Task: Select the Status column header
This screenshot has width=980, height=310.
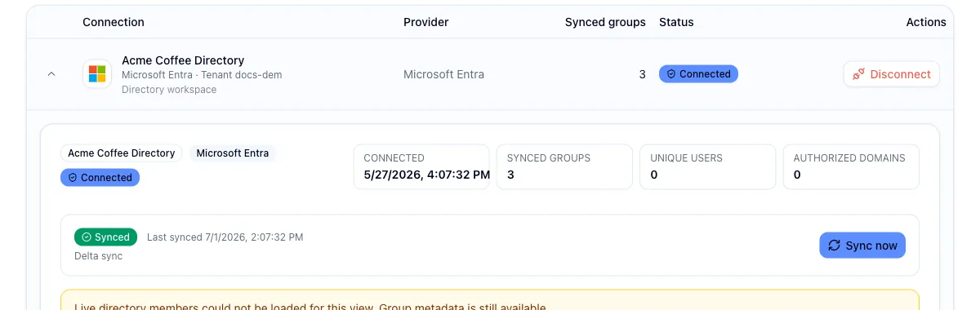Action: (x=676, y=22)
